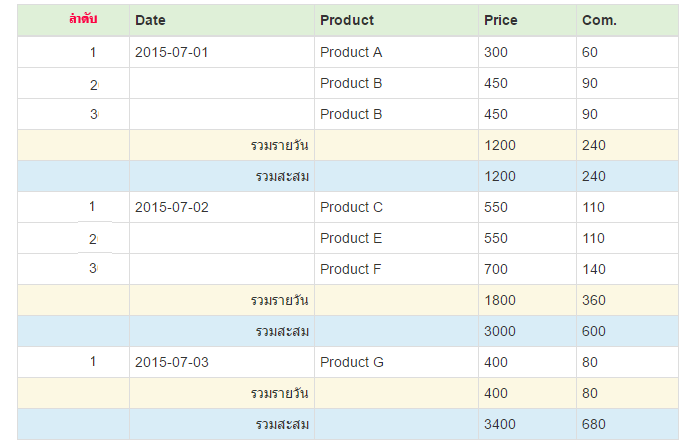Click the Date column header
Viewport: 683px width, 448px height.
(151, 20)
